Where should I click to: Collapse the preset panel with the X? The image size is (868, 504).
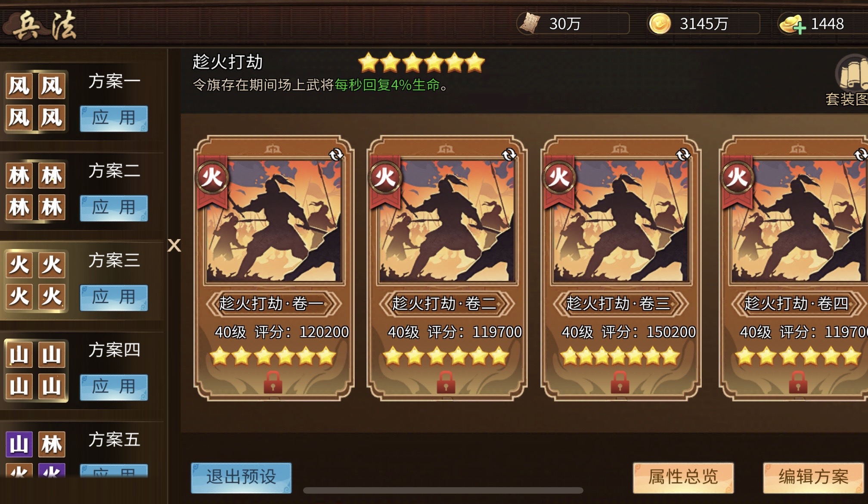174,246
